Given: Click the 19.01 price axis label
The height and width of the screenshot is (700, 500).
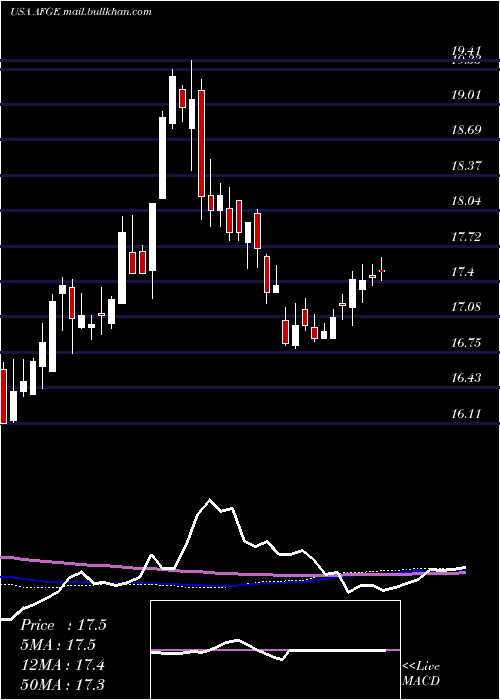Looking at the screenshot, I should 467,95.
